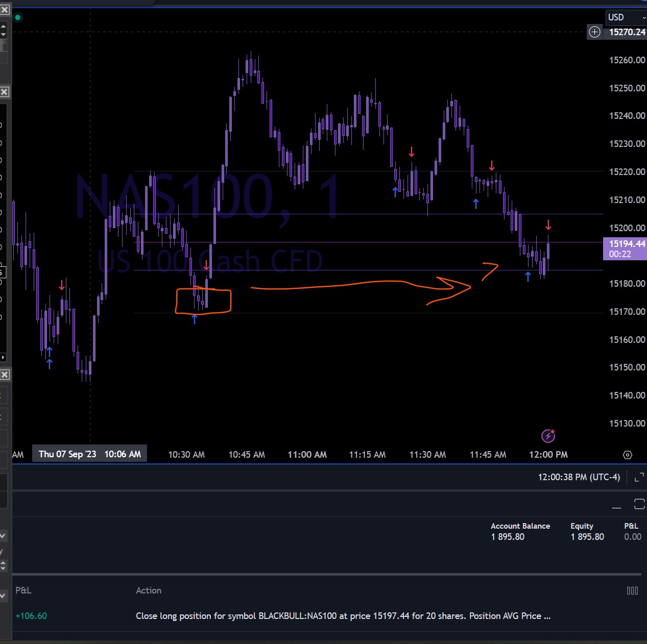Click the 11:00 AM time axis label
This screenshot has width=647, height=644.
pyautogui.click(x=307, y=455)
